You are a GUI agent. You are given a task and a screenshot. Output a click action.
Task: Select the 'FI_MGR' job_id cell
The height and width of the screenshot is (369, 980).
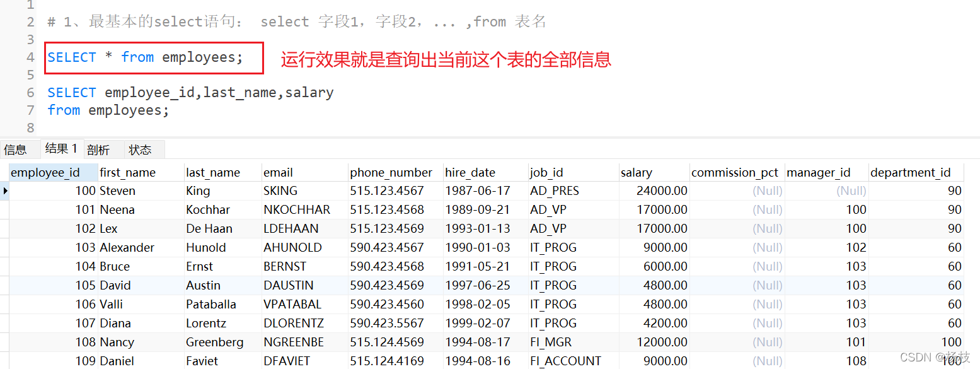[574, 342]
